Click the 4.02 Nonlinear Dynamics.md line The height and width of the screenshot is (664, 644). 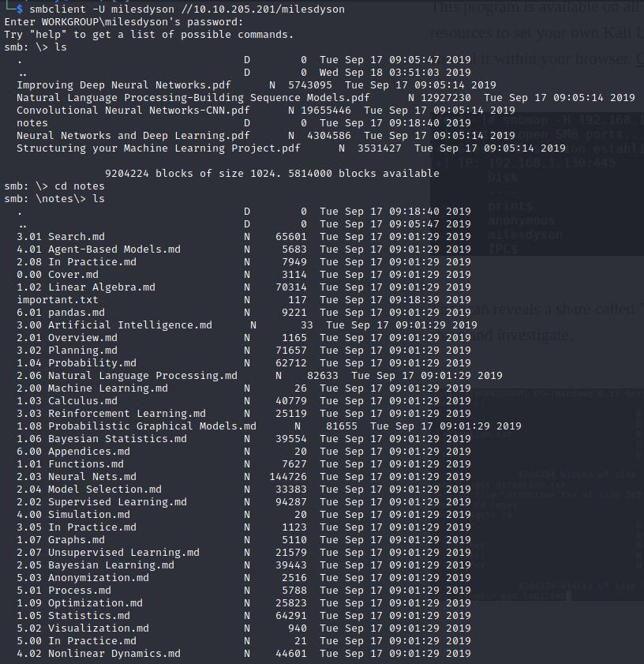point(243,654)
